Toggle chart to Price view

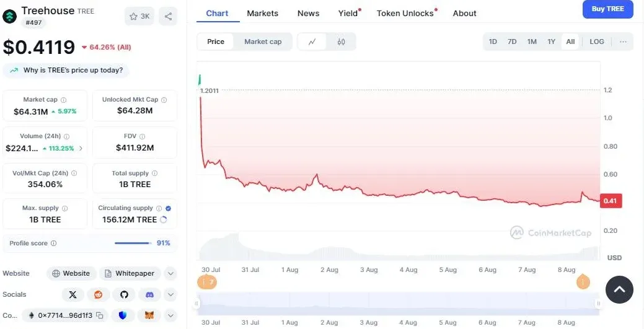[x=216, y=42]
